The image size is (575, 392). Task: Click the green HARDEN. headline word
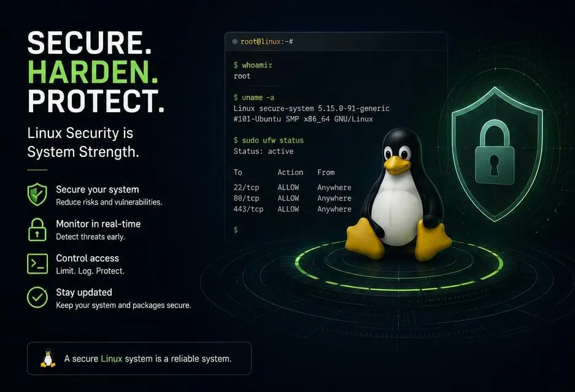(x=93, y=72)
